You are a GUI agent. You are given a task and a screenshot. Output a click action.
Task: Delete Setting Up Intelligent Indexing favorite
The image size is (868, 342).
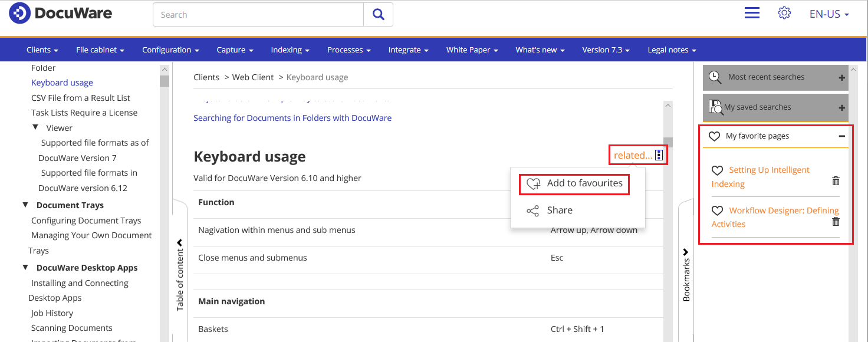836,181
